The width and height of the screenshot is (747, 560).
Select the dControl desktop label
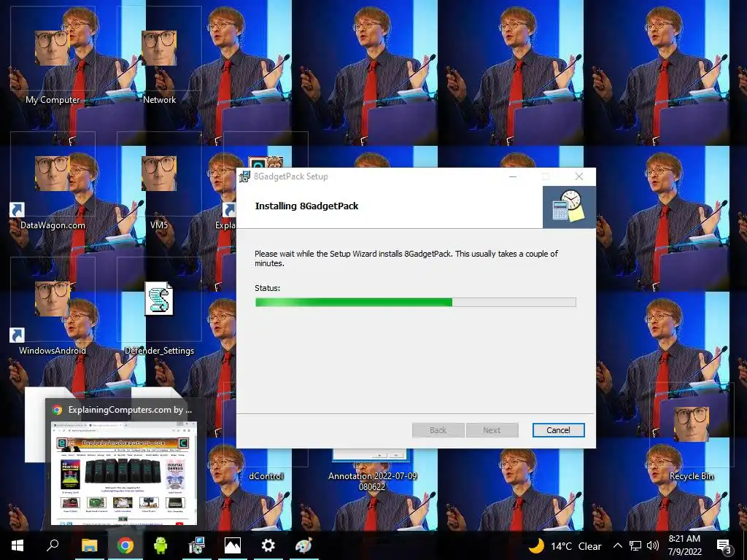click(266, 475)
